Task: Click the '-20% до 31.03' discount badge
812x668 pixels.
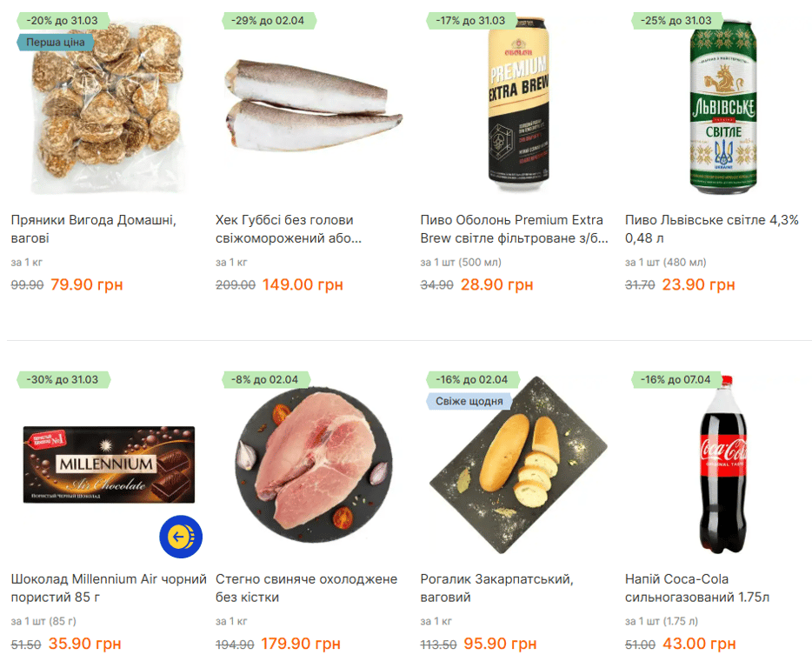Action: [63, 21]
